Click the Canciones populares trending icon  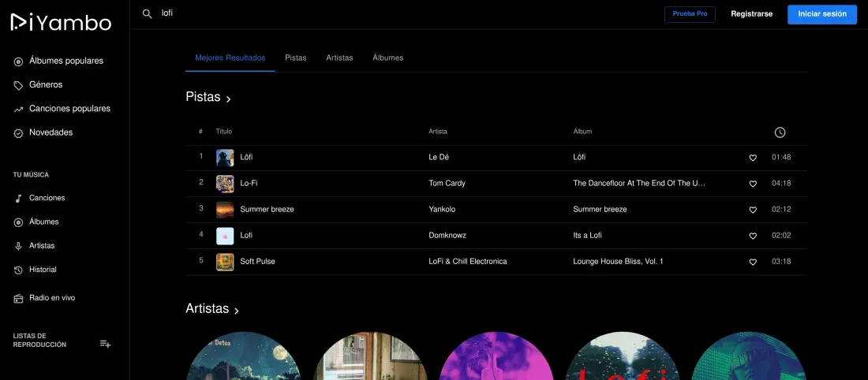18,109
